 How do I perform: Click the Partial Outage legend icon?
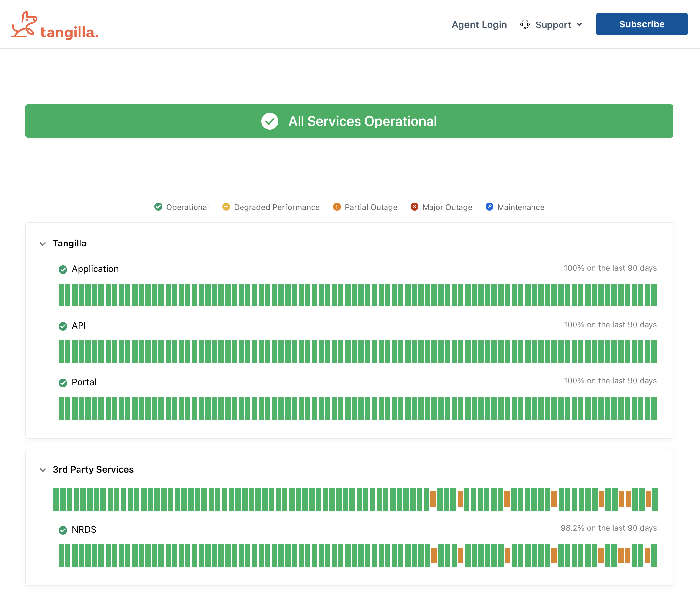(x=337, y=207)
